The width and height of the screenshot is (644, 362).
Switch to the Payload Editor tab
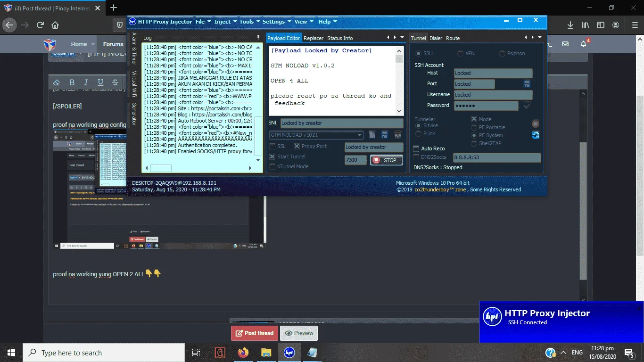[283, 38]
